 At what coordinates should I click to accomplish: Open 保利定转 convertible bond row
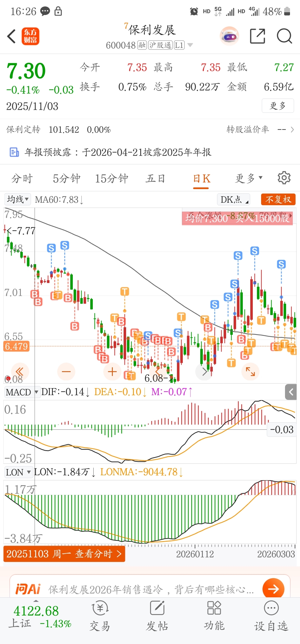click(58, 130)
